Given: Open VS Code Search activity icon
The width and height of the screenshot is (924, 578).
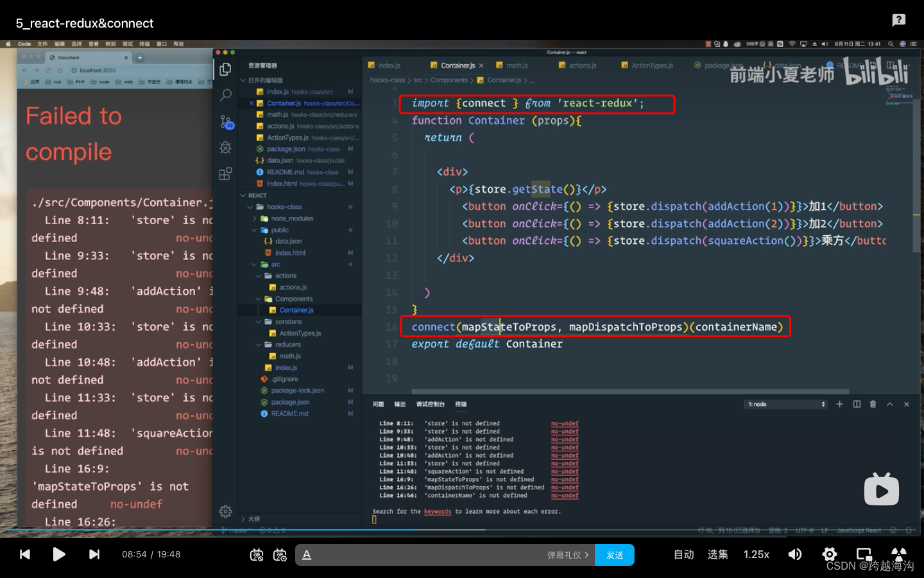Looking at the screenshot, I should 225,96.
